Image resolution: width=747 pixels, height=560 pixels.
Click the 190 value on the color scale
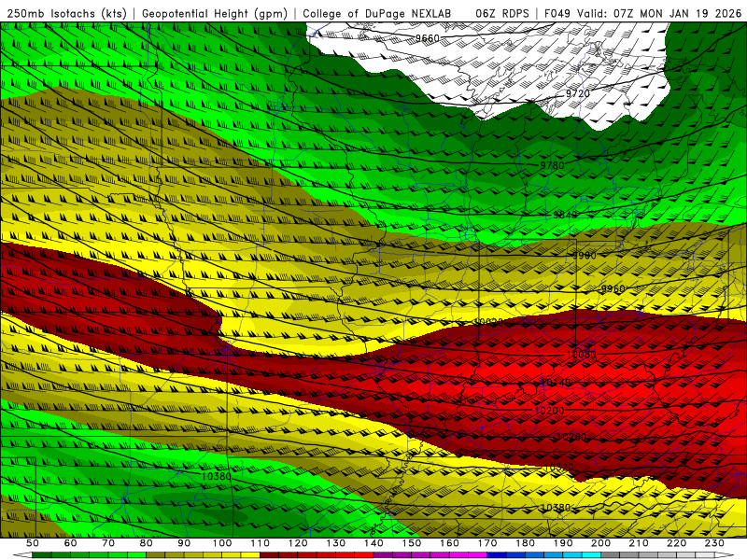point(563,543)
